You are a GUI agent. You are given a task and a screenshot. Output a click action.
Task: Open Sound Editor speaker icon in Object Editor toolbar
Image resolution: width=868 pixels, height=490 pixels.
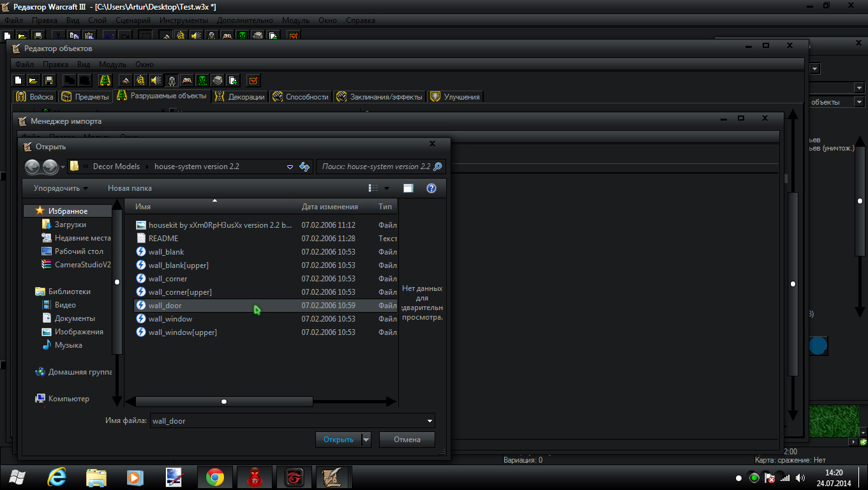(156, 80)
